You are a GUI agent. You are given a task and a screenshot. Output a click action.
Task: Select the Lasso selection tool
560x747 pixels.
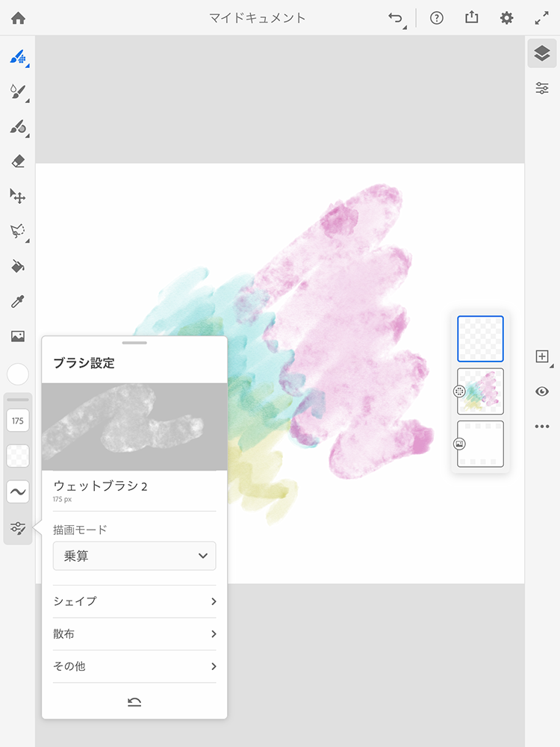pos(19,232)
